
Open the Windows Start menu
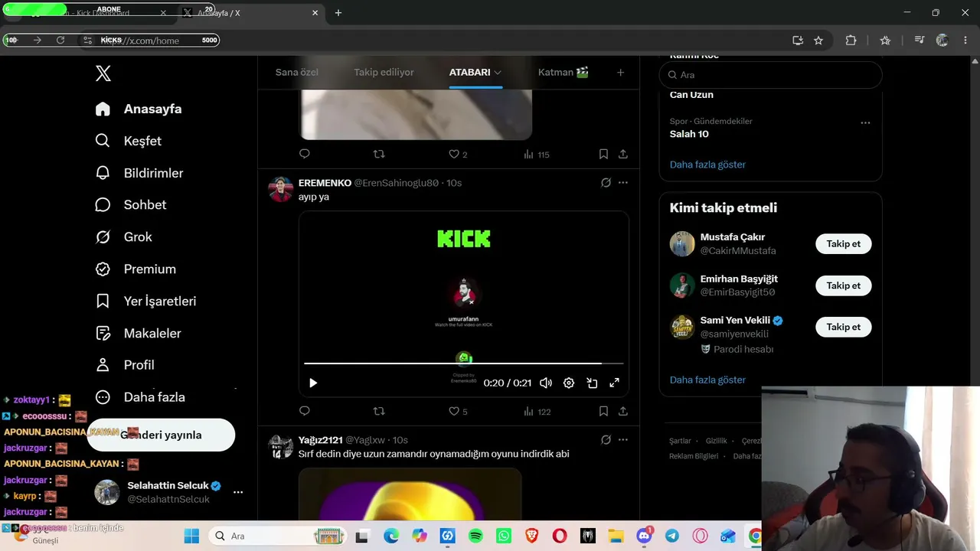[191, 536]
